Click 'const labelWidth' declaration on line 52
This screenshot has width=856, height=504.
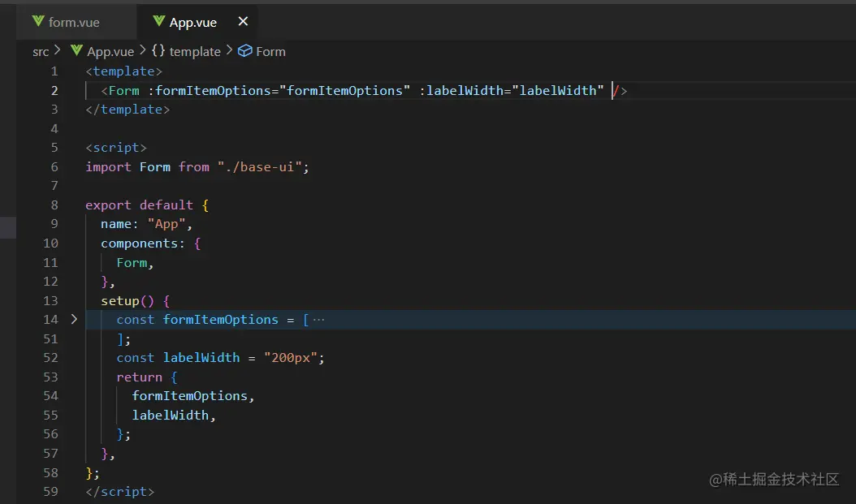178,358
